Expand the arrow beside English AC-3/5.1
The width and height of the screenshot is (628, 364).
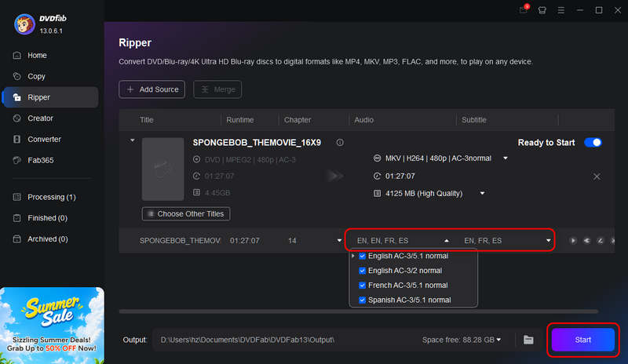coord(352,256)
